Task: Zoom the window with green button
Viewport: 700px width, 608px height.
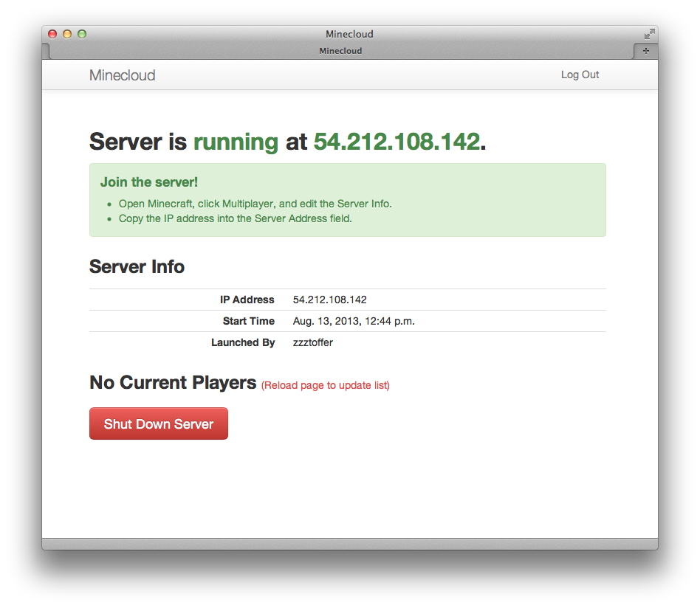Action: [x=82, y=34]
